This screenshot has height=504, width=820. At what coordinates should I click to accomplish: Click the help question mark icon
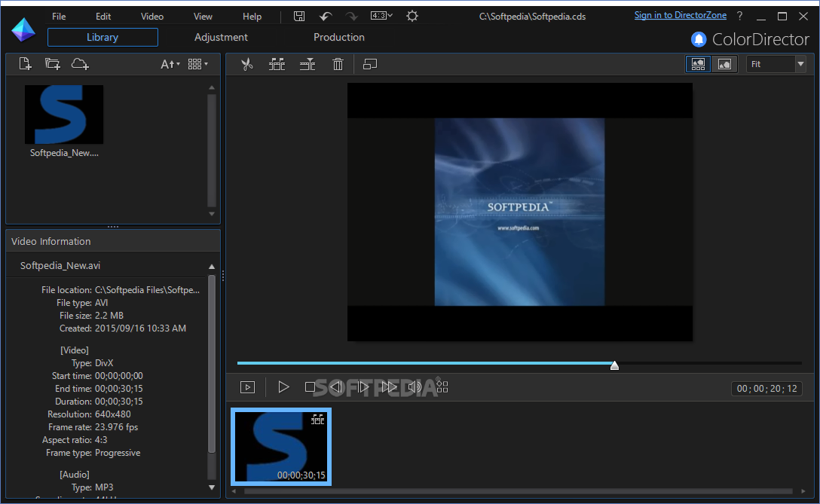click(x=739, y=16)
